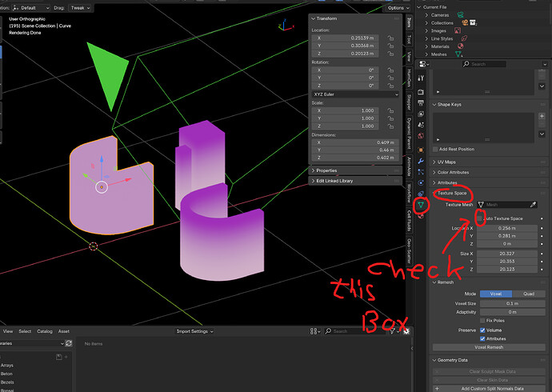Click the Meshes triangle icon in outliner

coord(458,54)
